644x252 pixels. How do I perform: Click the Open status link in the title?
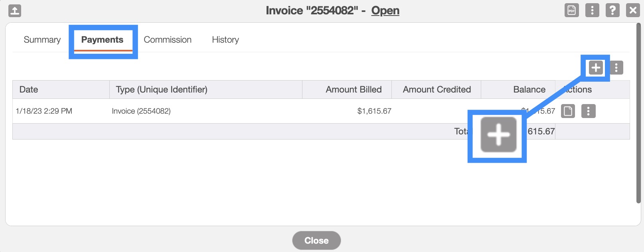click(385, 11)
